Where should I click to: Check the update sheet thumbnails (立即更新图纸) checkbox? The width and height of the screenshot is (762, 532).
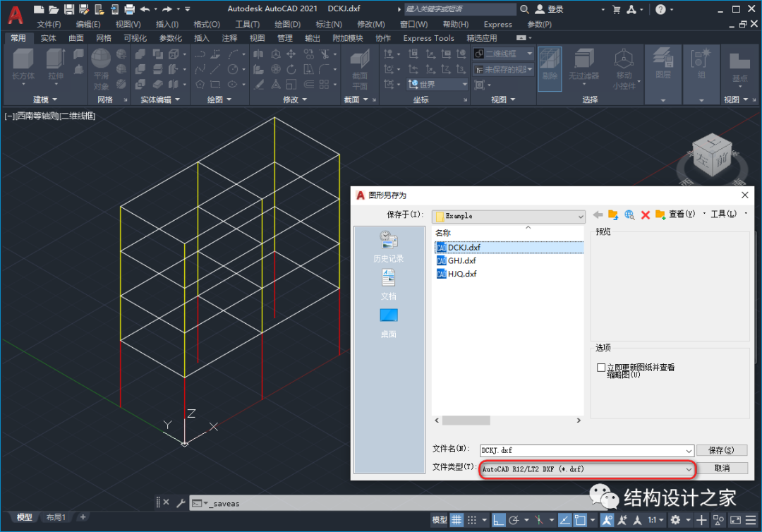pyautogui.click(x=601, y=368)
